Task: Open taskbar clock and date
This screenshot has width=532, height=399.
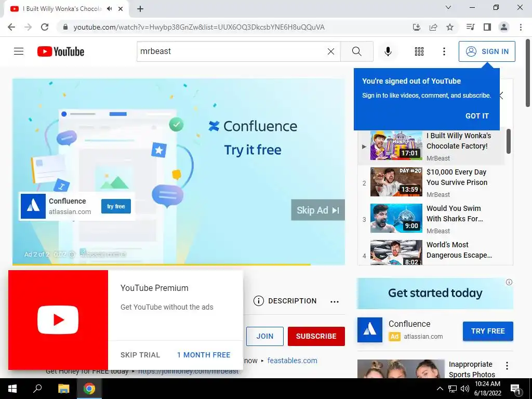Action: [487, 389]
